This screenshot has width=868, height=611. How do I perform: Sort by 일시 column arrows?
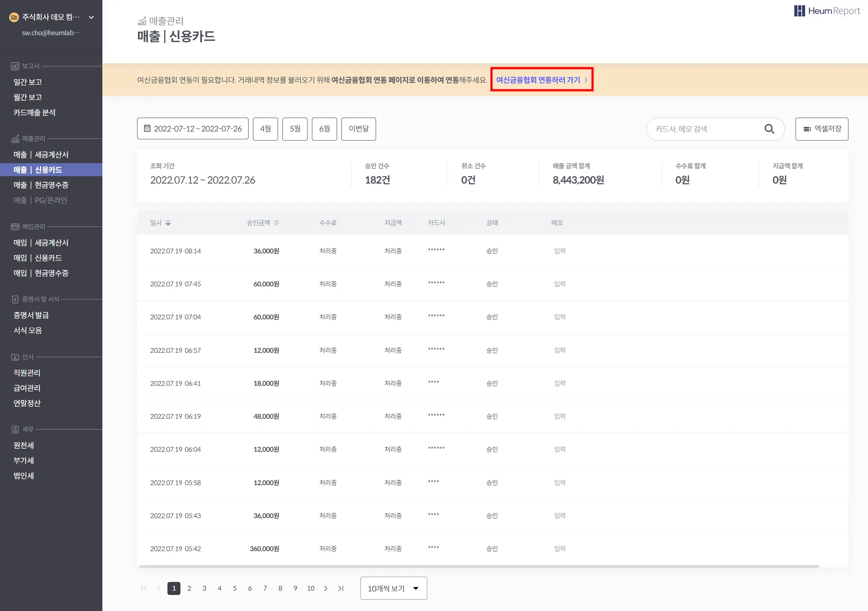coord(168,223)
